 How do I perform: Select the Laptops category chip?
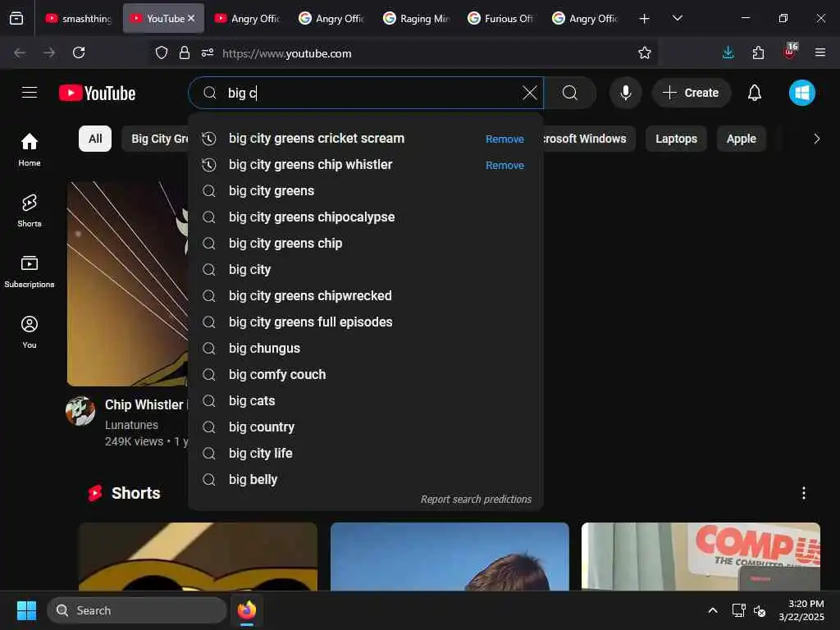[x=676, y=139]
